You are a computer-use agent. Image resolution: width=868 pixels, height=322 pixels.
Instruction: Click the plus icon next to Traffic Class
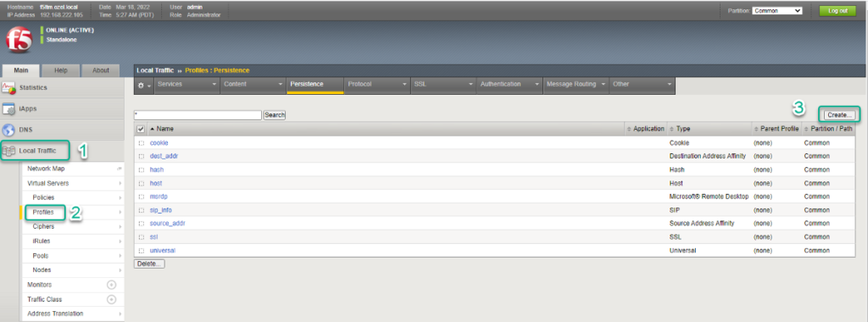pos(111,299)
